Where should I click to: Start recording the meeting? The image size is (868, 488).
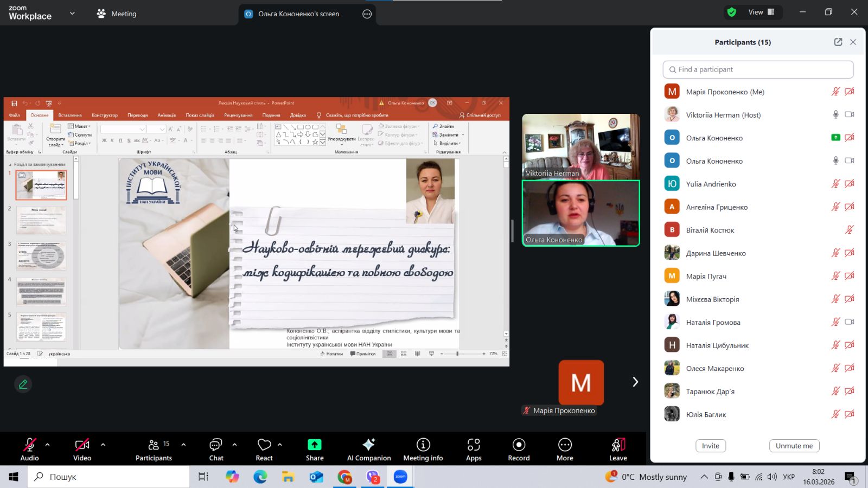(519, 449)
